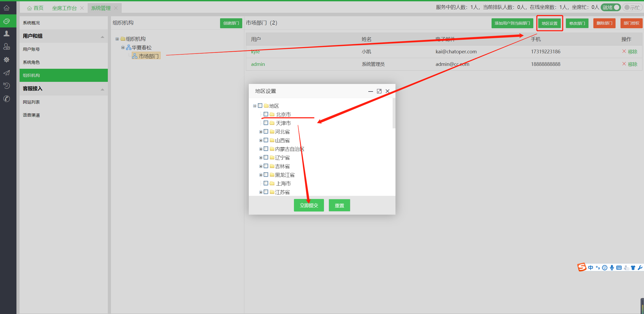Open the 系统角色 menu item
The image size is (644, 314).
63,62
